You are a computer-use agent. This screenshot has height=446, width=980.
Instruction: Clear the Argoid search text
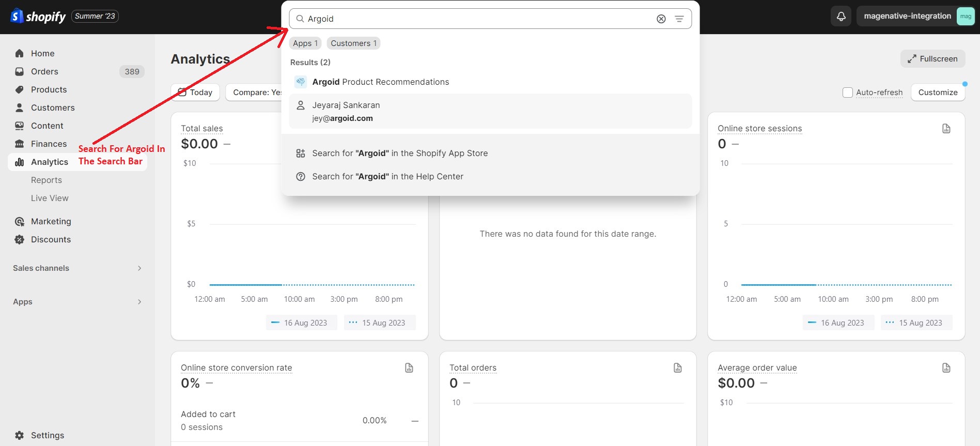(661, 19)
